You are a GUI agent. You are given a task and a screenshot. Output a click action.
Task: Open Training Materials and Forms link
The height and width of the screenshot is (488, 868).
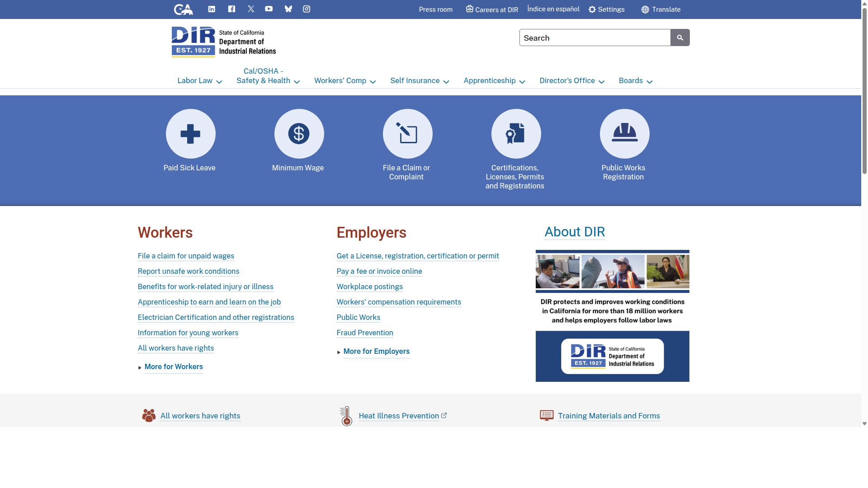tap(609, 416)
